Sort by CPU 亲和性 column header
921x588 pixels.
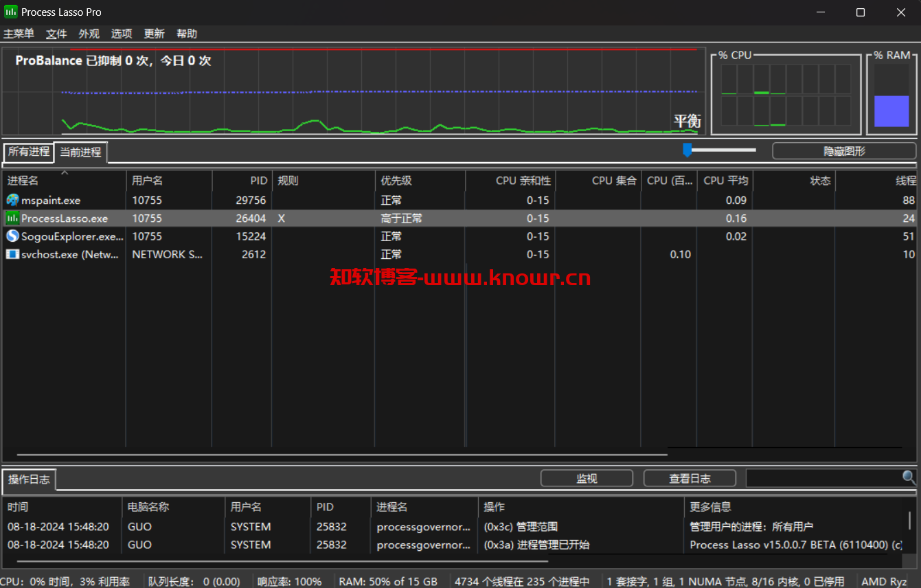(x=510, y=181)
